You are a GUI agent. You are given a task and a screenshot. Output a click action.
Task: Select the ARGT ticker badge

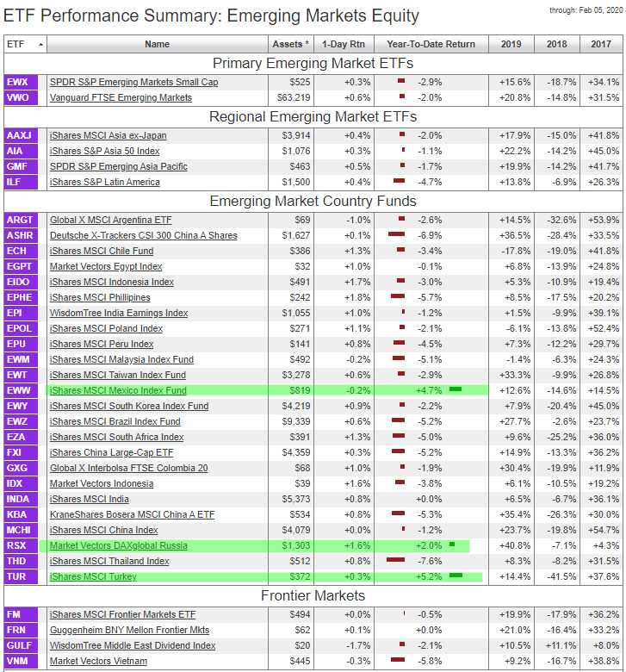click(22, 220)
